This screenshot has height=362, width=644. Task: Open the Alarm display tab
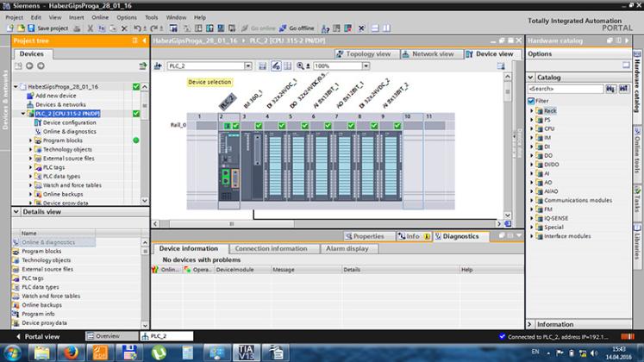pos(347,249)
